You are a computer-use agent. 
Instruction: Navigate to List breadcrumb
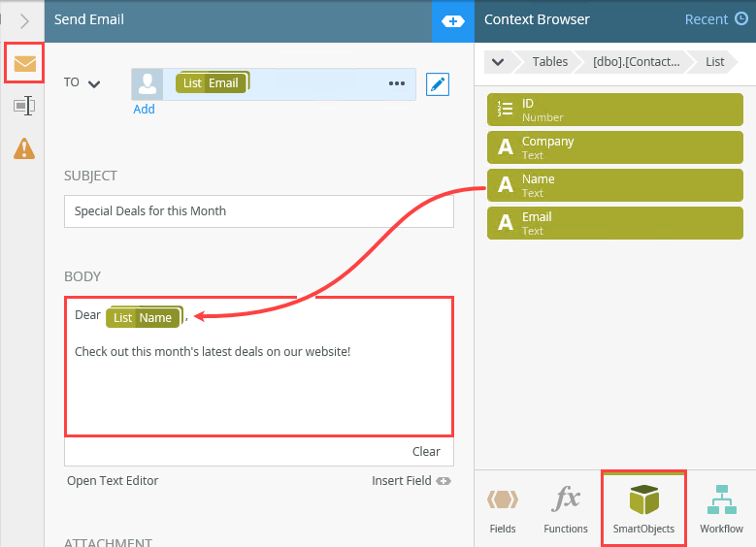(x=714, y=62)
